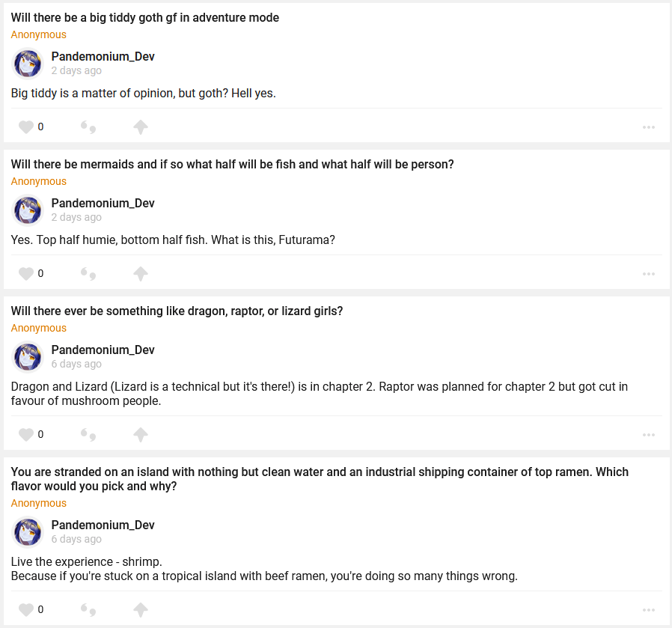Open ellipsis menu on top ramen answer
Viewport: 672px width, 628px height.
pyautogui.click(x=649, y=610)
